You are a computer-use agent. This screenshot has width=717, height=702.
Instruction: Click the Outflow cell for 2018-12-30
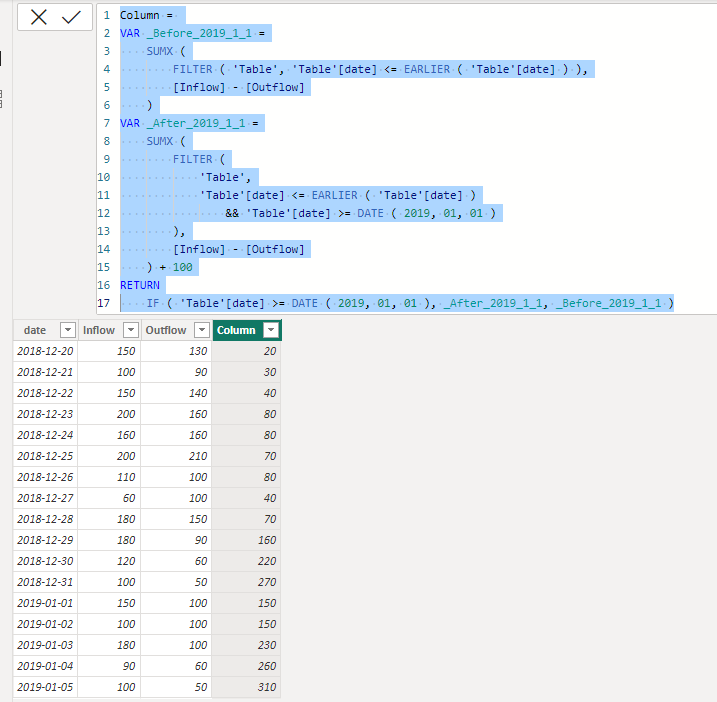coord(176,561)
